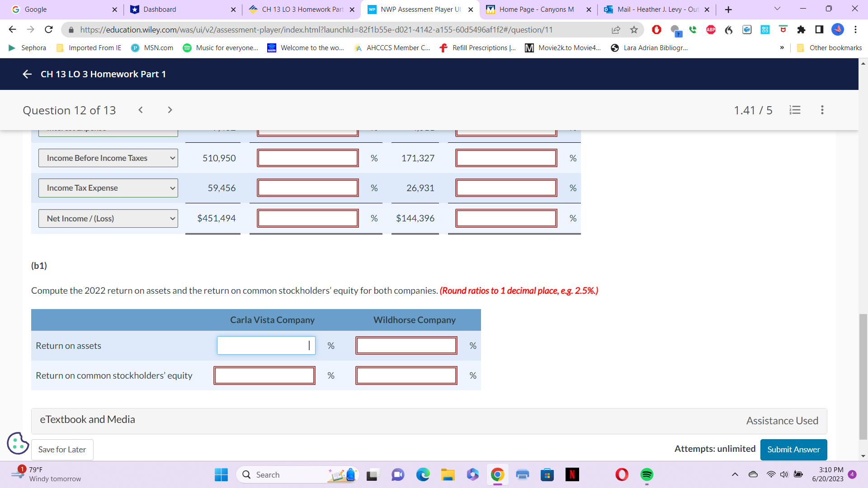Open the browser extensions puzzle icon
868x488 pixels.
pos(801,30)
